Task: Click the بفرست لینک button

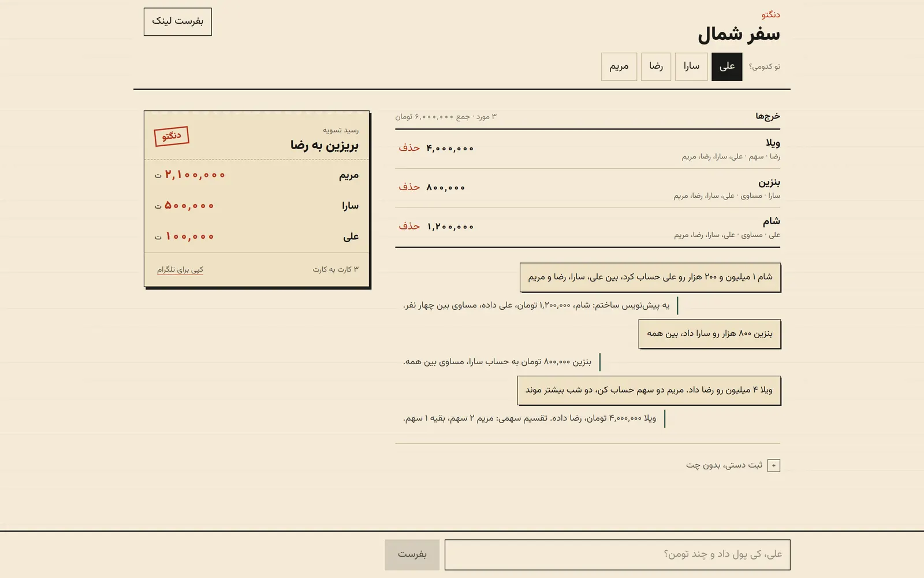Action: [x=177, y=21]
